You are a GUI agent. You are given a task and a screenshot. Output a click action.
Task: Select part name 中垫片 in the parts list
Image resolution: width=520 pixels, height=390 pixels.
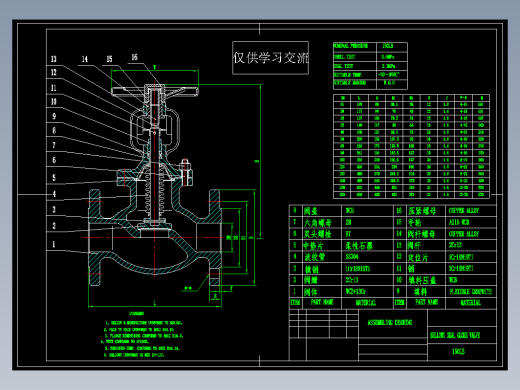click(314, 246)
